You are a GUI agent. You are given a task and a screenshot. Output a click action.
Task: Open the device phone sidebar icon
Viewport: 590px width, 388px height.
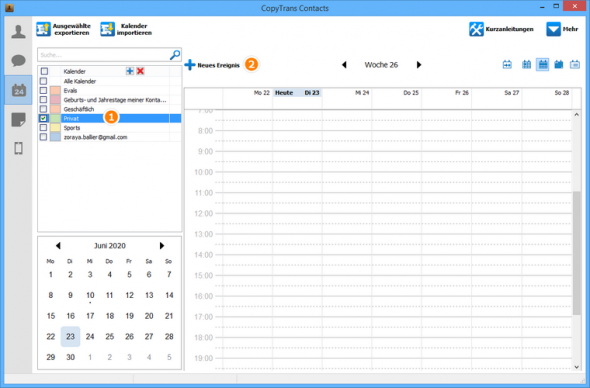(x=18, y=149)
